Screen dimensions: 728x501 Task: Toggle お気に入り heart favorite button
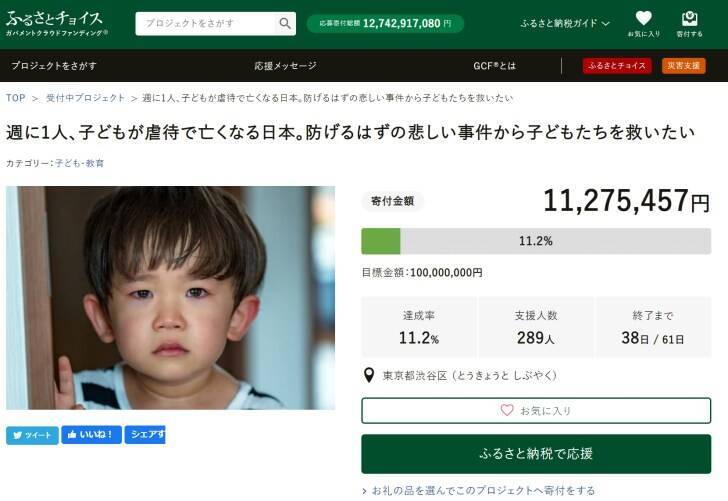[536, 410]
